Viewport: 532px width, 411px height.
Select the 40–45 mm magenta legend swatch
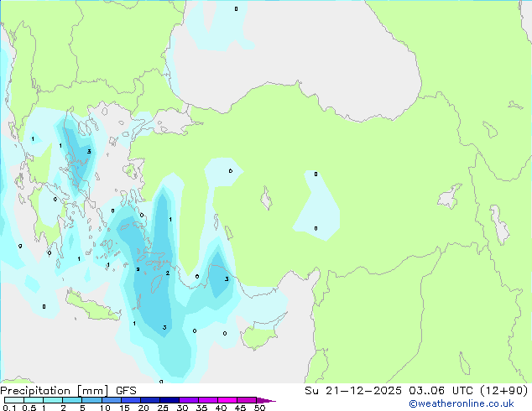(227, 400)
